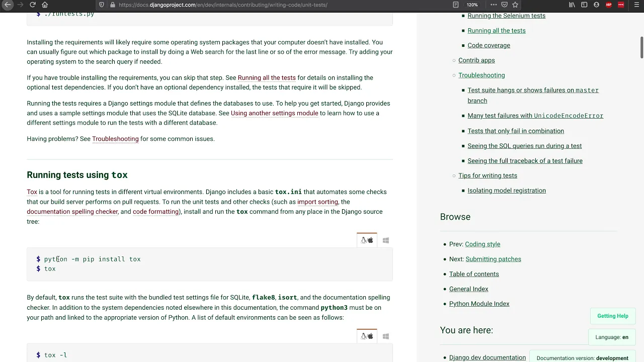Reload the current page

(33, 5)
